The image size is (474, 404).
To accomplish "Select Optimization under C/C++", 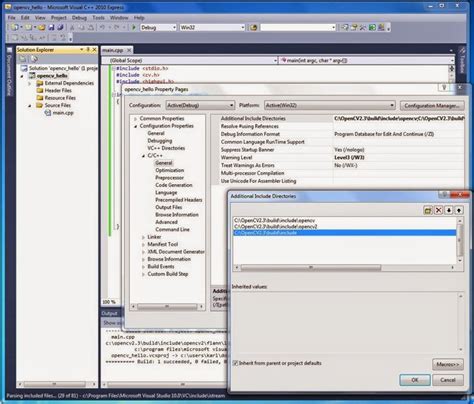I will click(x=169, y=170).
